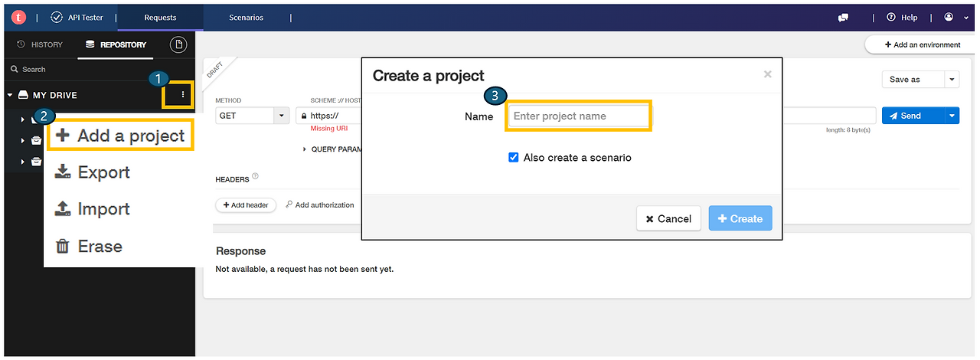The width and height of the screenshot is (980, 360).
Task: Open the Save as dropdown arrow
Action: [952, 80]
